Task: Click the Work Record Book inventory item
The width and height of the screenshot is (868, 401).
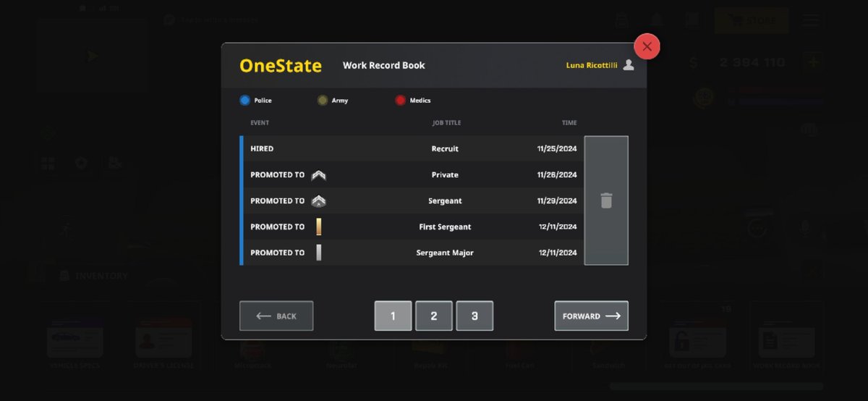Action: tap(786, 337)
